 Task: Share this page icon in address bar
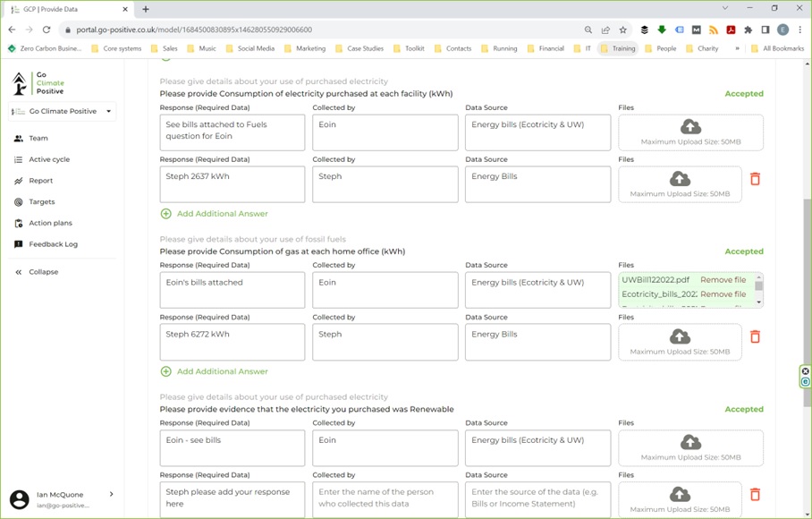click(x=605, y=30)
